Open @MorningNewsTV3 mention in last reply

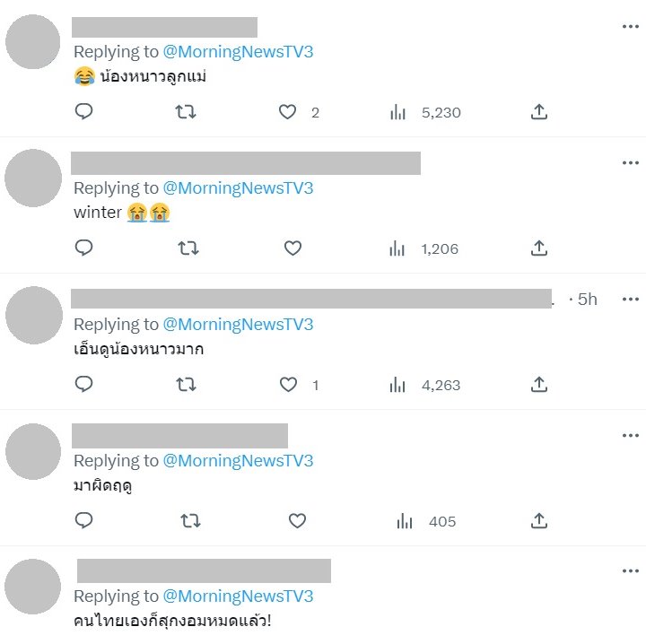[238, 596]
